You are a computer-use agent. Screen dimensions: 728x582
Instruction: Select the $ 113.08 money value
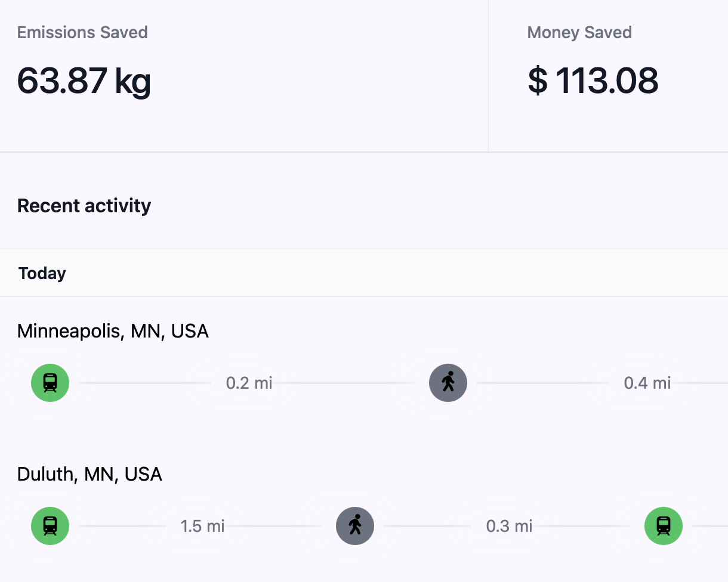pos(593,81)
